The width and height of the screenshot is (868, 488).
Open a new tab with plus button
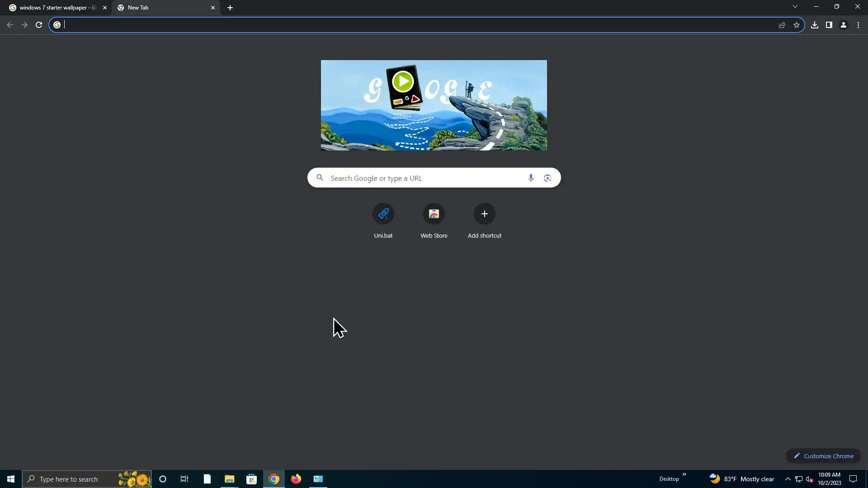click(230, 8)
